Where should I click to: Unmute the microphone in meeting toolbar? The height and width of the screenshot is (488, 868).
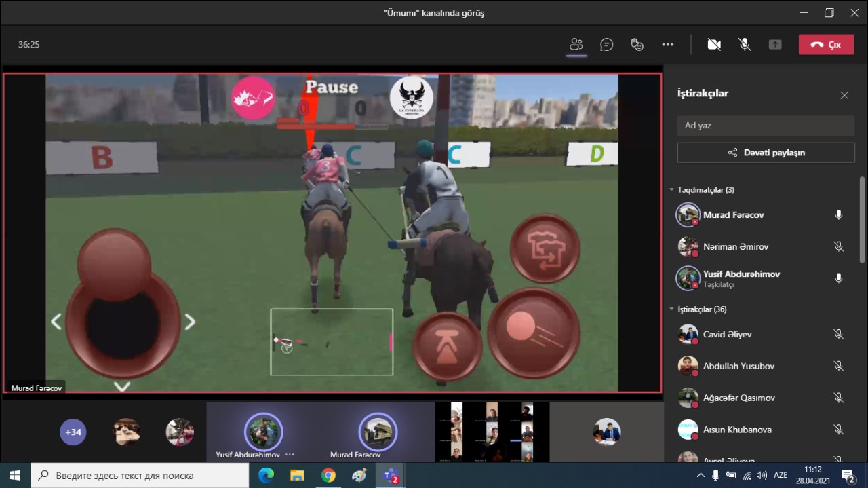tap(745, 45)
